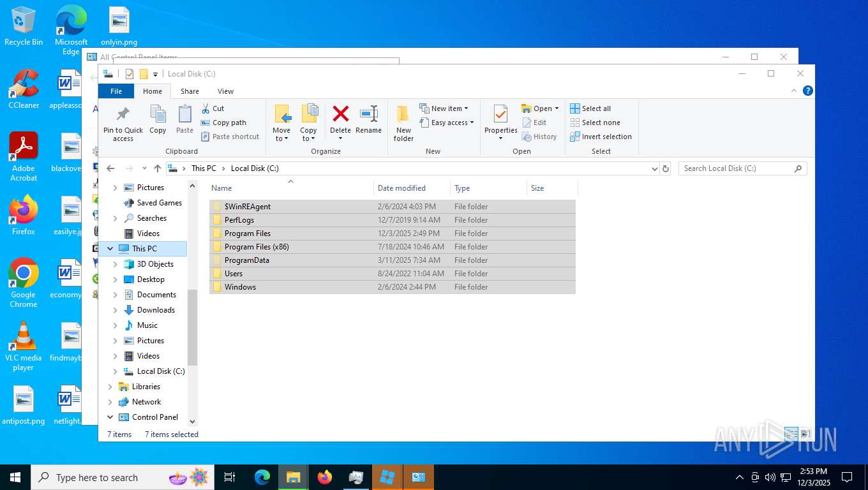Viewport: 868px width, 490px height.
Task: Click Local Disk (C:) in address breadcrumb
Action: point(255,168)
